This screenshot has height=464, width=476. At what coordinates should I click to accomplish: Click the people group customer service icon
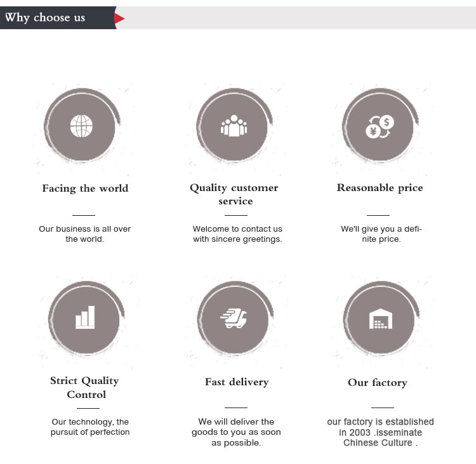click(234, 126)
